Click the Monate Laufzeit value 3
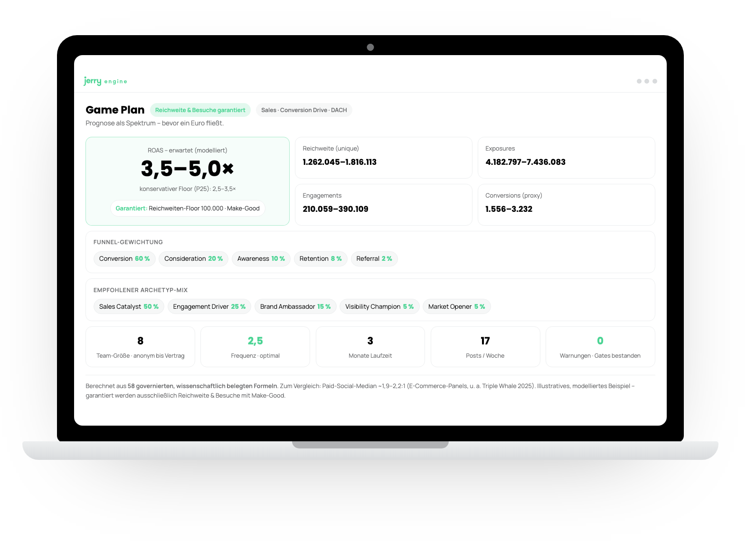The height and width of the screenshot is (552, 756). click(370, 341)
